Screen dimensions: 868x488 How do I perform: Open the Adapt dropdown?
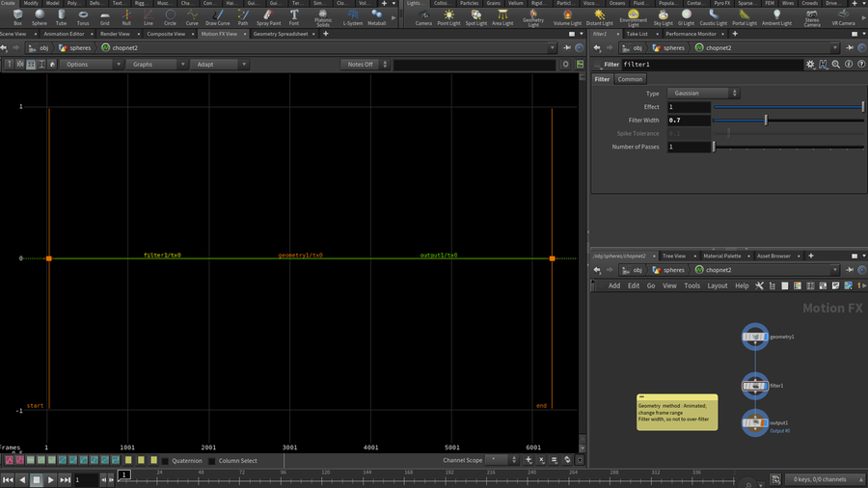[219, 65]
